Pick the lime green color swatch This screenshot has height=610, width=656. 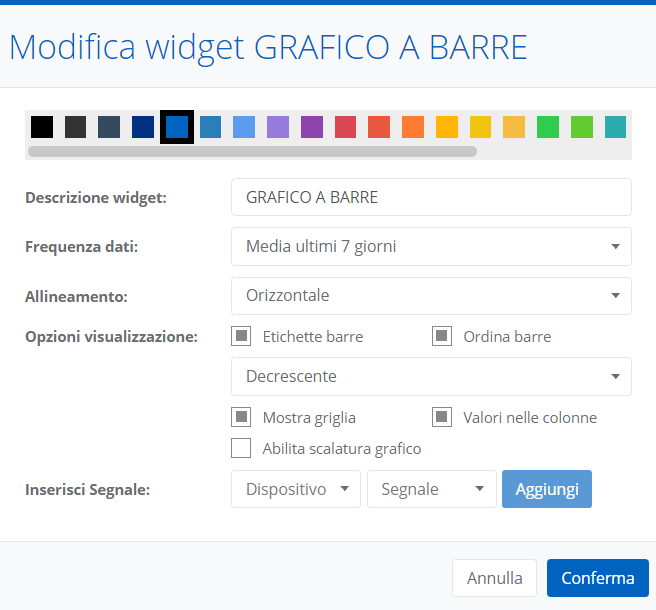[582, 127]
